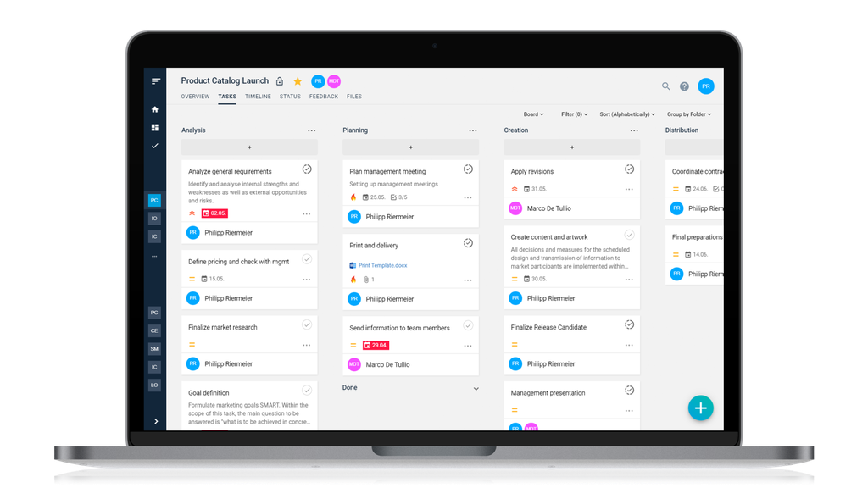Add a task to the Analysis column
868x499 pixels.
click(250, 147)
